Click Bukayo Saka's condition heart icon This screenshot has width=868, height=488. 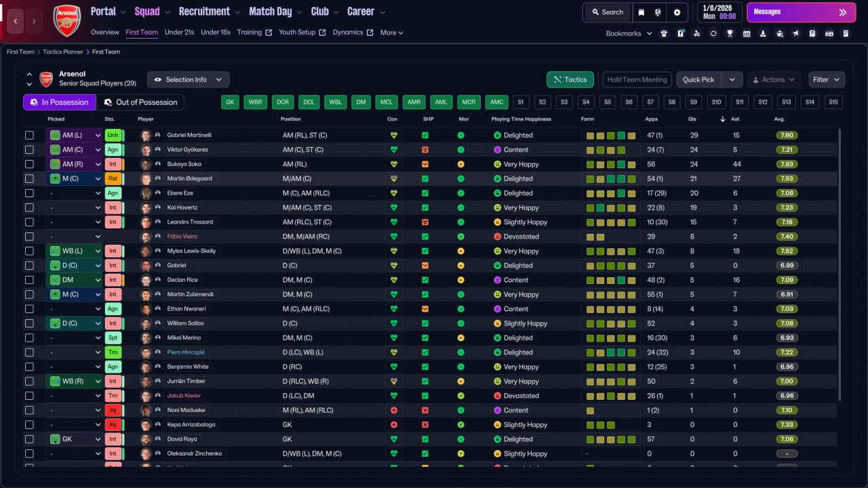coord(393,164)
